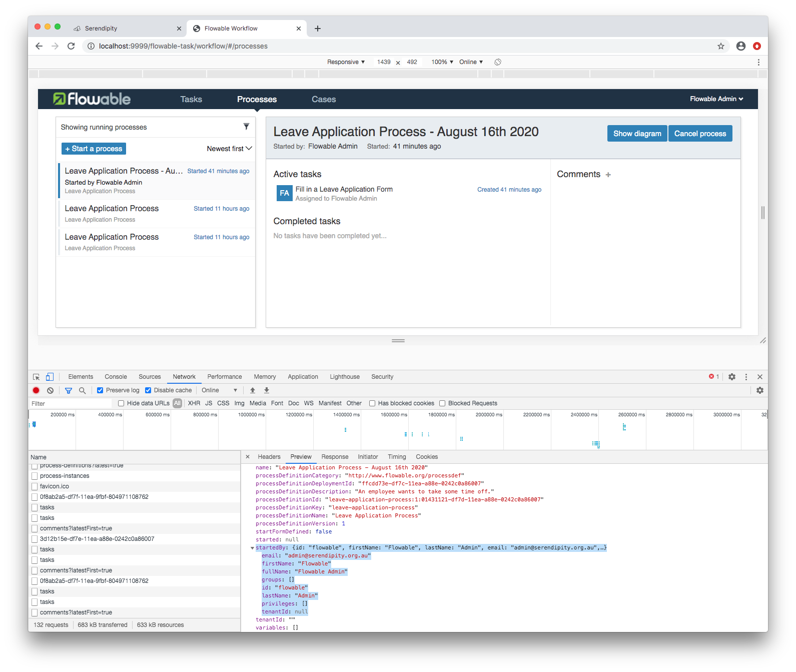This screenshot has height=672, width=796.
Task: Rotate the device viewport icon
Action: tap(498, 62)
